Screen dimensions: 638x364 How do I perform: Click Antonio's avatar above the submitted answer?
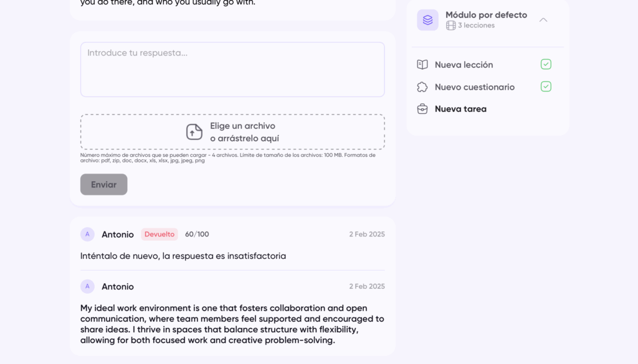click(x=87, y=287)
